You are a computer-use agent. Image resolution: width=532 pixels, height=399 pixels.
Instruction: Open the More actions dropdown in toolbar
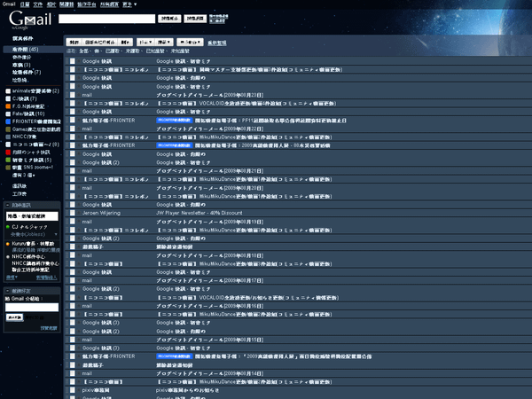click(x=190, y=42)
